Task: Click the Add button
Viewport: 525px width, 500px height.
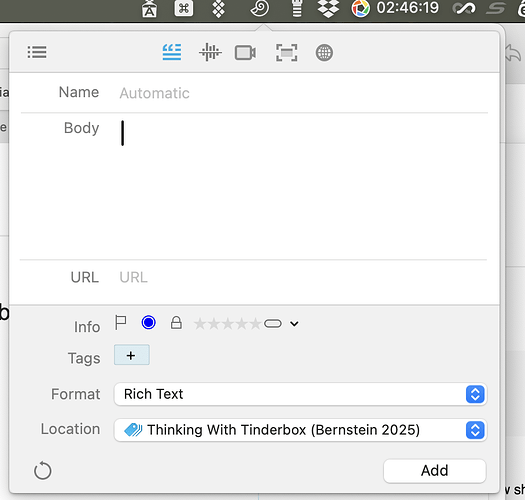Action: [434, 471]
